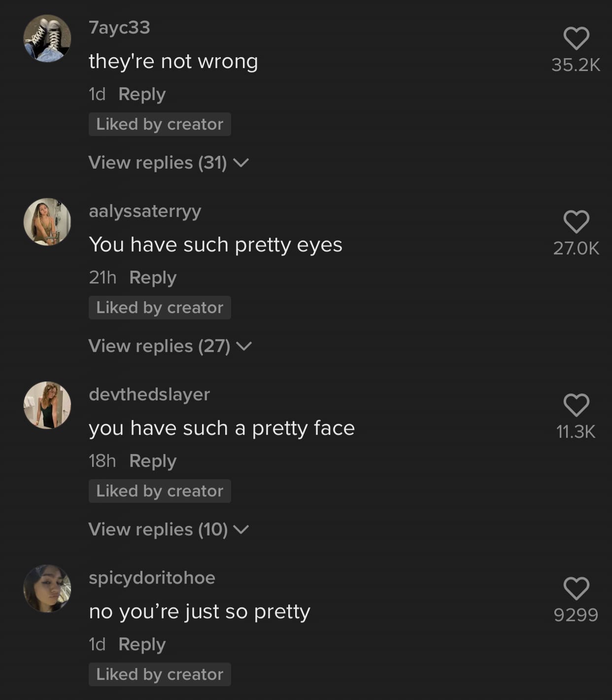Image resolution: width=612 pixels, height=700 pixels.
Task: Like spicydoritohoe's comment with the heart
Action: (x=576, y=589)
